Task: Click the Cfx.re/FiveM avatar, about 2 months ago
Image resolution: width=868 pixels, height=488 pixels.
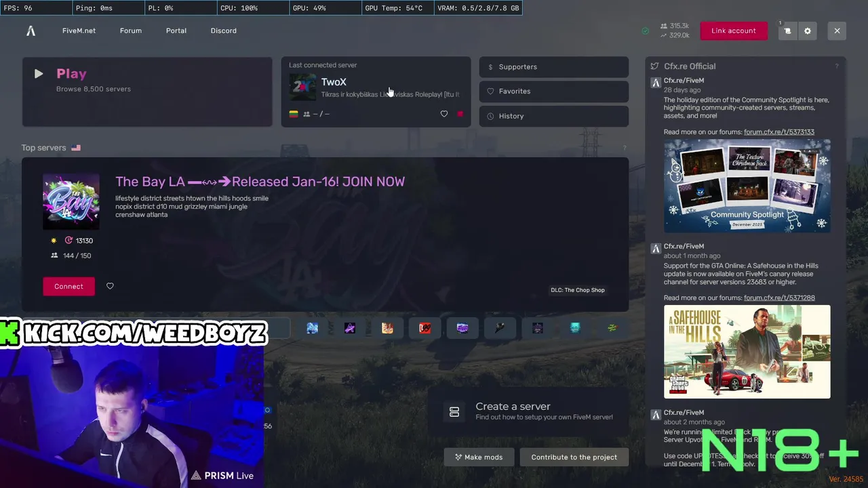Action: tap(655, 415)
